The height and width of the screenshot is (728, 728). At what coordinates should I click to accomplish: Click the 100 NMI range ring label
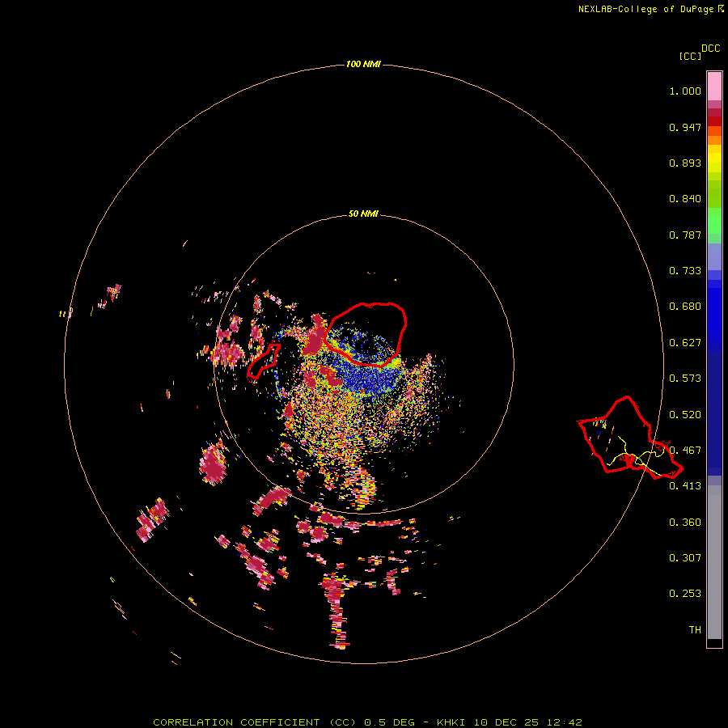(x=363, y=64)
